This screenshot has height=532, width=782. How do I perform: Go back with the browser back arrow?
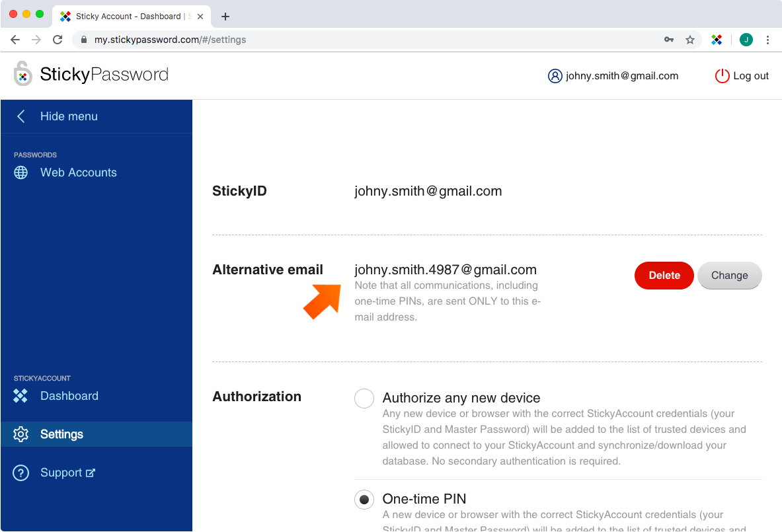pyautogui.click(x=15, y=40)
